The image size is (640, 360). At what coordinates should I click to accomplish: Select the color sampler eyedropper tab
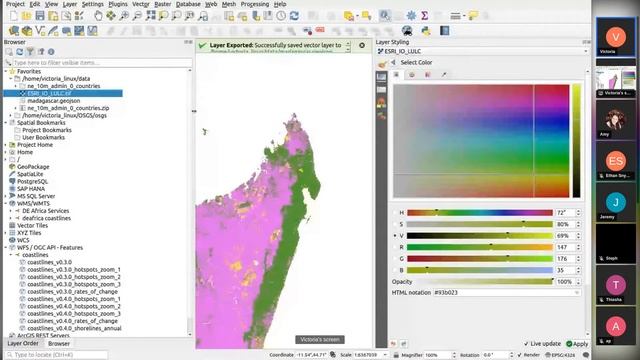(x=444, y=75)
